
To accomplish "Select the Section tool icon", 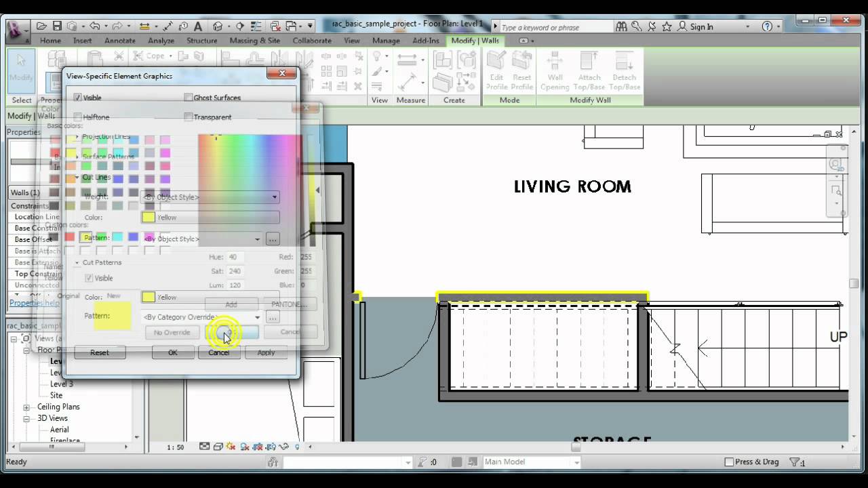I will [x=240, y=26].
